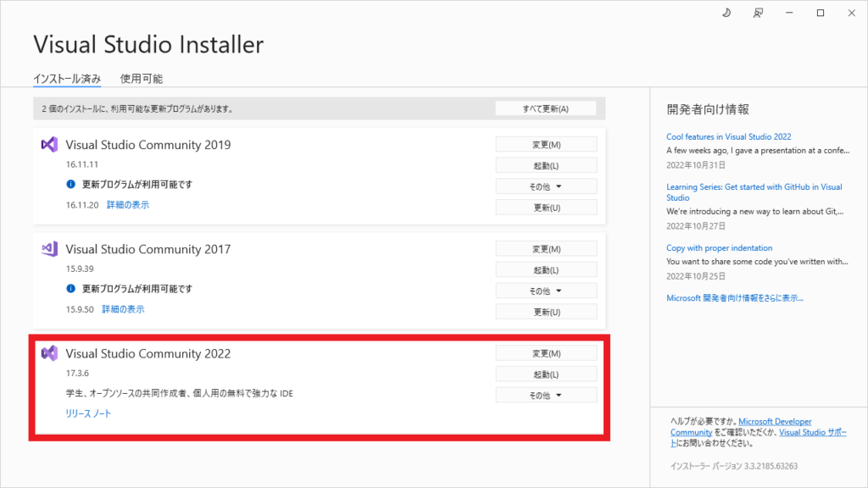Click 更新(U) for Visual Studio Community 2019
The height and width of the screenshot is (488, 868).
(x=547, y=208)
